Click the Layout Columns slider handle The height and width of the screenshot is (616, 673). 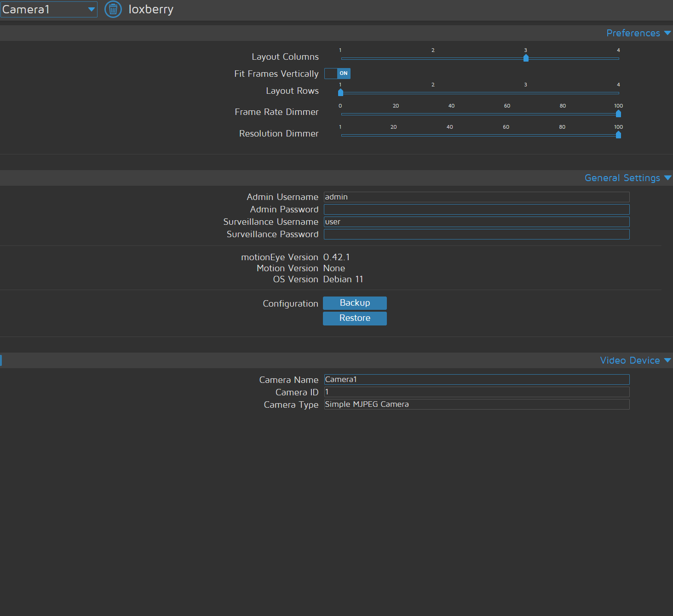(526, 58)
